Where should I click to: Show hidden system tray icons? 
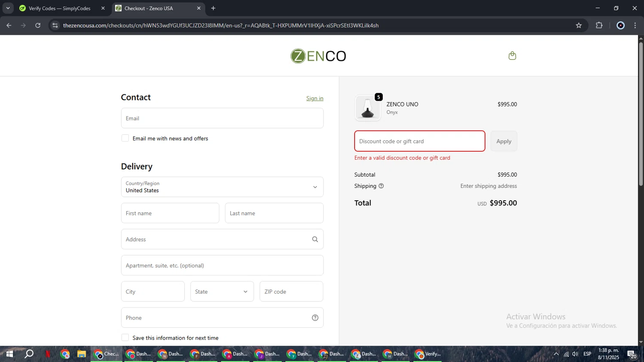[556, 354]
